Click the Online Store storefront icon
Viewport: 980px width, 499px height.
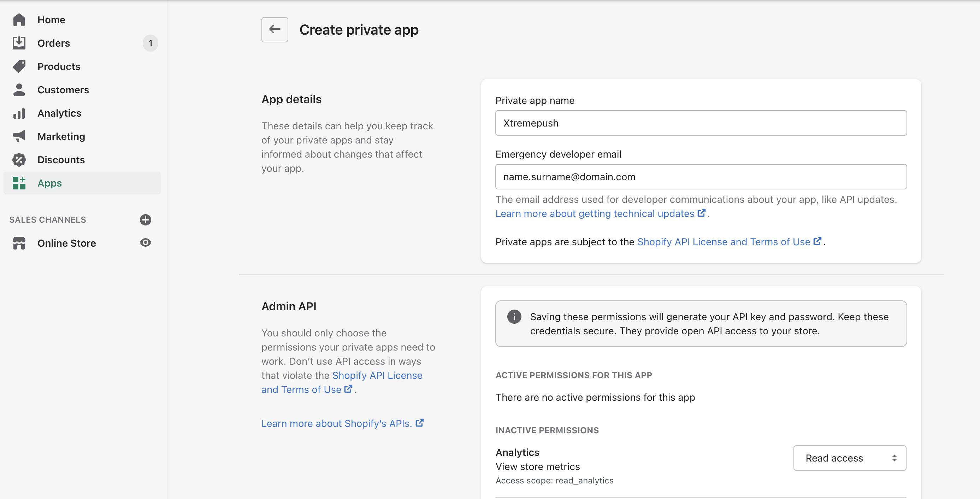[x=19, y=243]
